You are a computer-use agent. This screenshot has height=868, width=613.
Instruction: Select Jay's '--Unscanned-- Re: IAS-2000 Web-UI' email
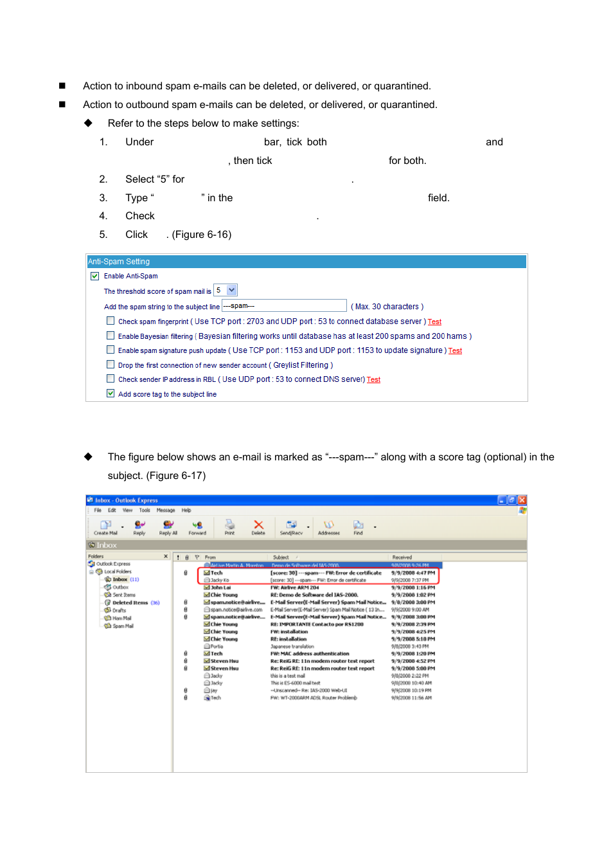(x=308, y=691)
